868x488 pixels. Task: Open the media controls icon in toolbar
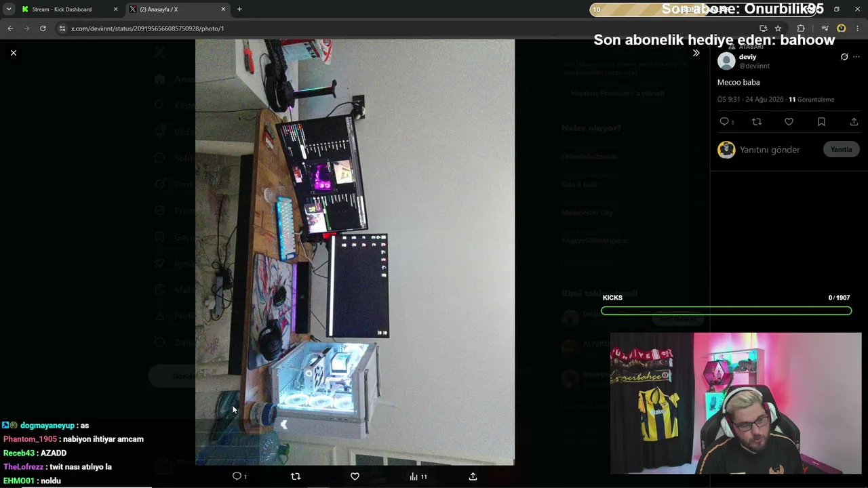click(825, 28)
